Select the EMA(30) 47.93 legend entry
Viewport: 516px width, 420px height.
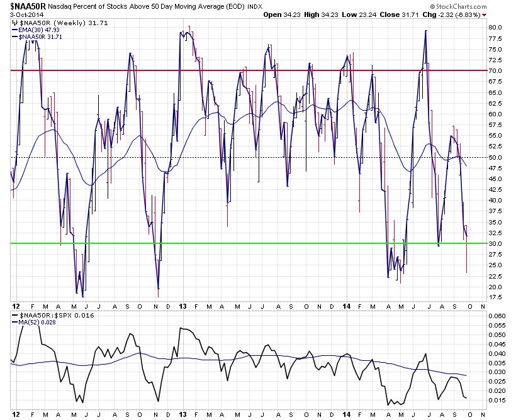(x=35, y=30)
